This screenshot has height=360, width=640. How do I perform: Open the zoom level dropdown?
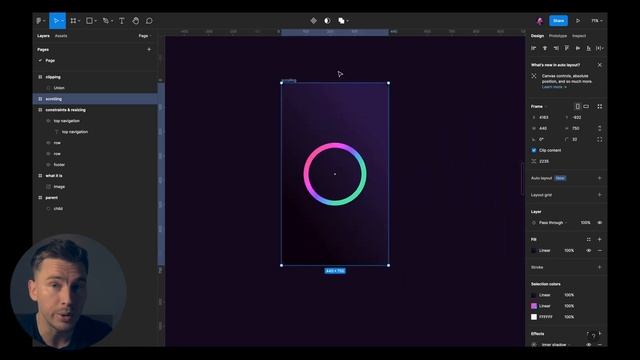click(x=597, y=21)
